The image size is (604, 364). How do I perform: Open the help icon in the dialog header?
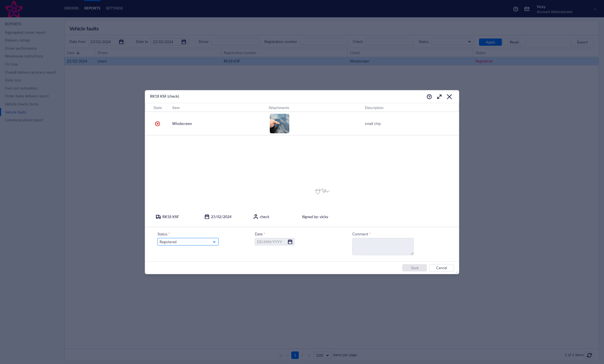(429, 97)
